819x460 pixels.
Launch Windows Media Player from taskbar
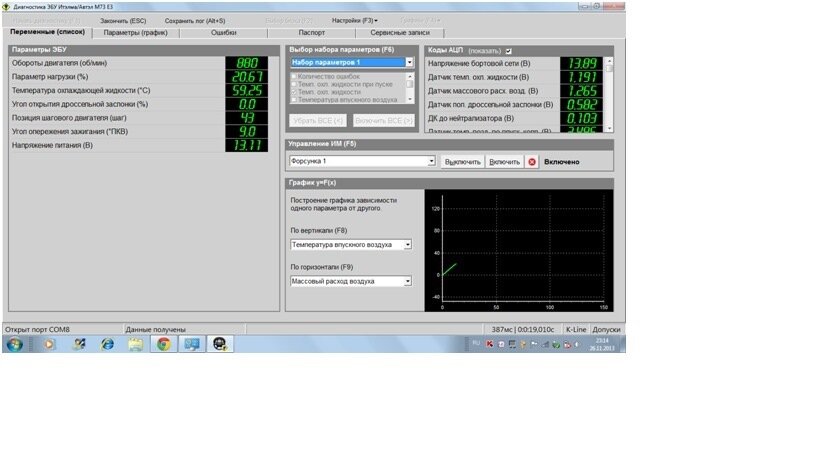click(x=49, y=344)
